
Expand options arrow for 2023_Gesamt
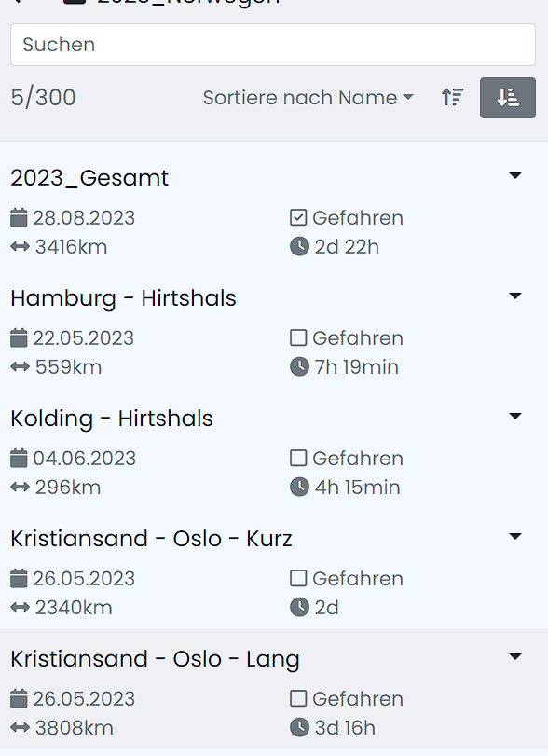click(x=515, y=175)
